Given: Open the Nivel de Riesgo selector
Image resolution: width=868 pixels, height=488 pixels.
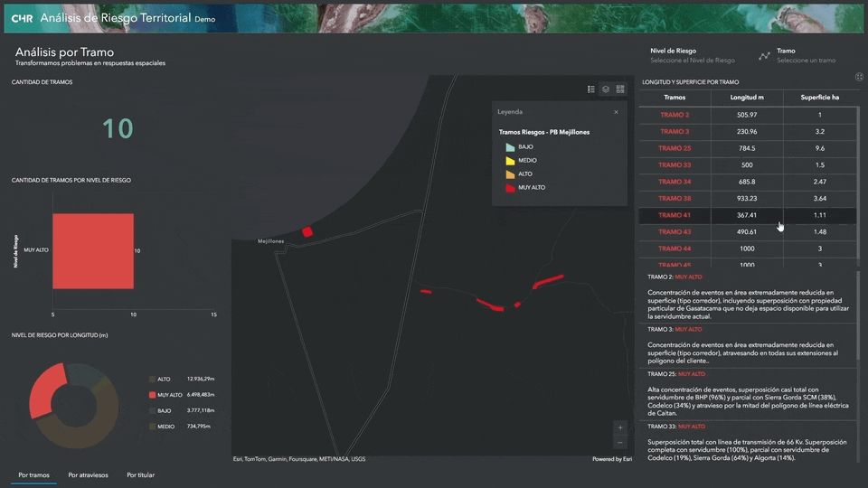Looking at the screenshot, I should click(692, 56).
